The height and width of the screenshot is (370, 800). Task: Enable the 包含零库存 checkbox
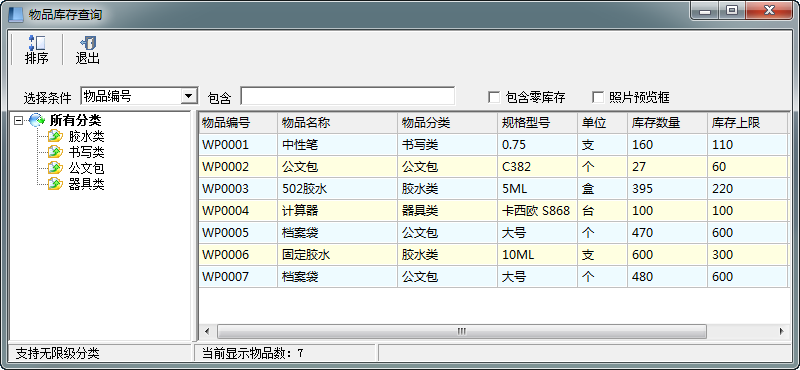494,97
